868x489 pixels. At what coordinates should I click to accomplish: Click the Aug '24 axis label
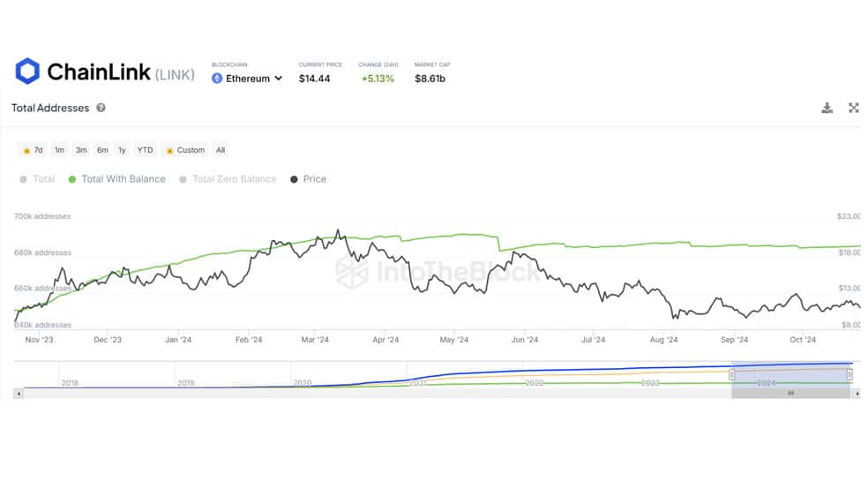point(663,340)
